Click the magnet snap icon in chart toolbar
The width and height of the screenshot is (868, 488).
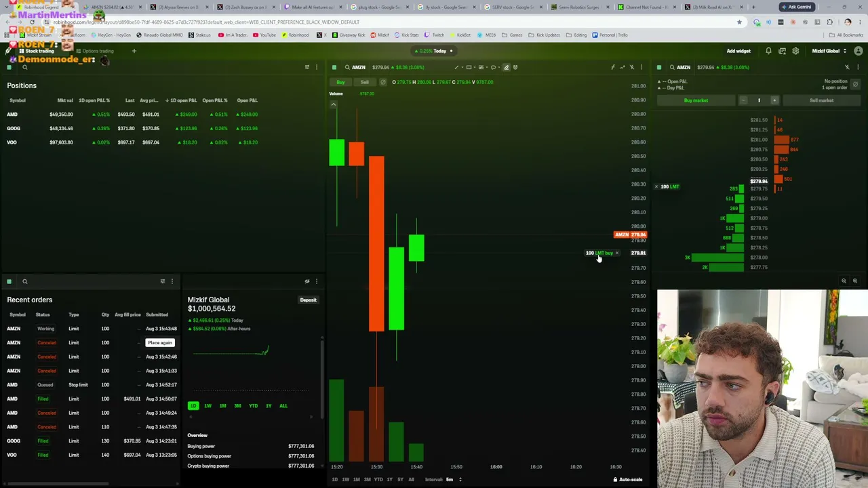tap(515, 67)
